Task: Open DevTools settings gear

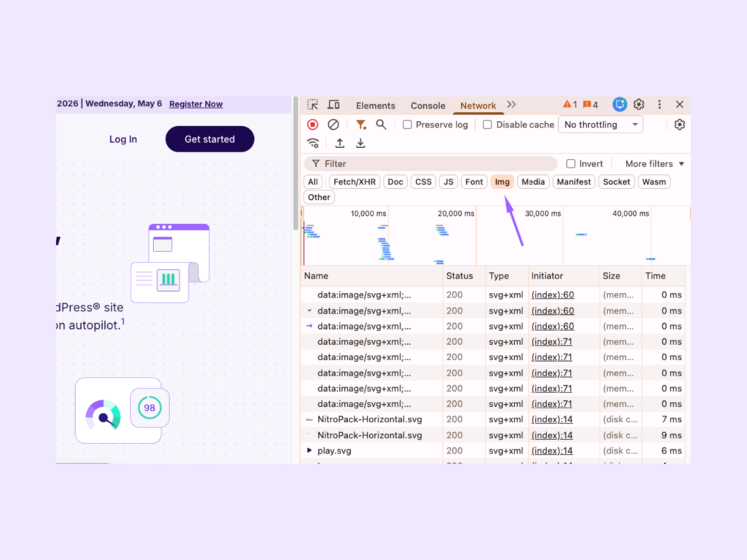Action: (x=639, y=104)
